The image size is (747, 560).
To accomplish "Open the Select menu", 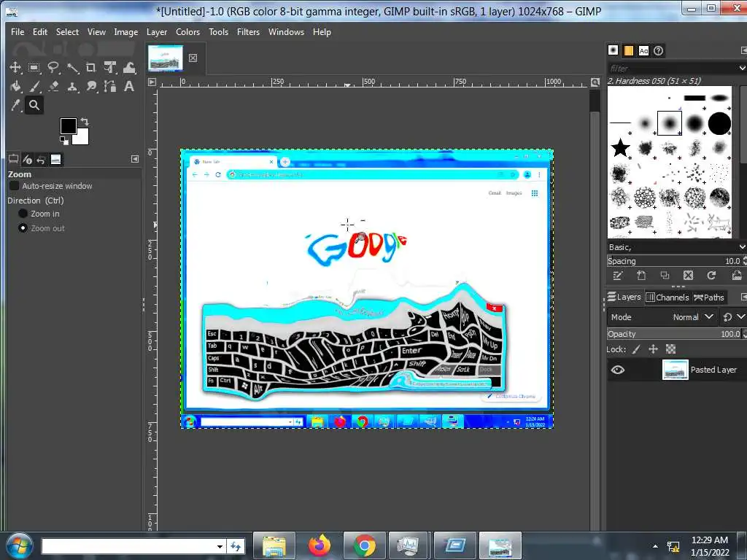I will [67, 32].
